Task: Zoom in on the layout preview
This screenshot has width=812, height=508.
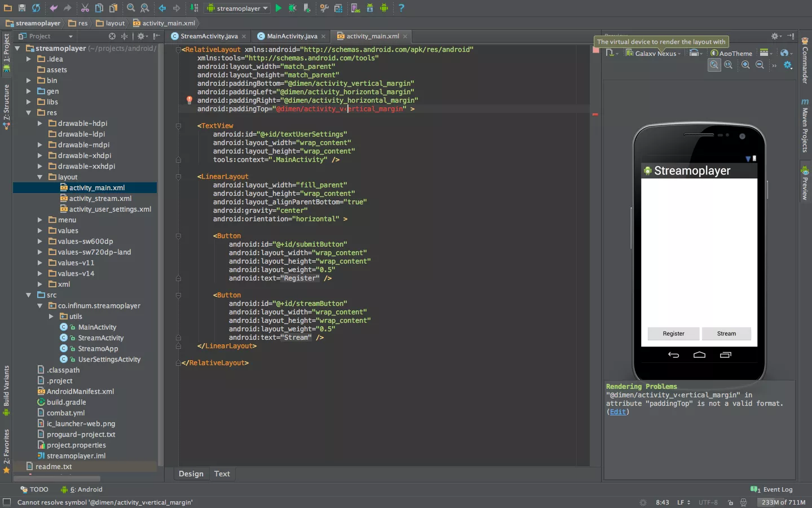Action: [746, 64]
